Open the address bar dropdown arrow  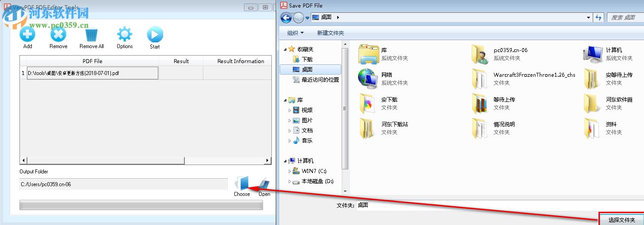(x=589, y=18)
